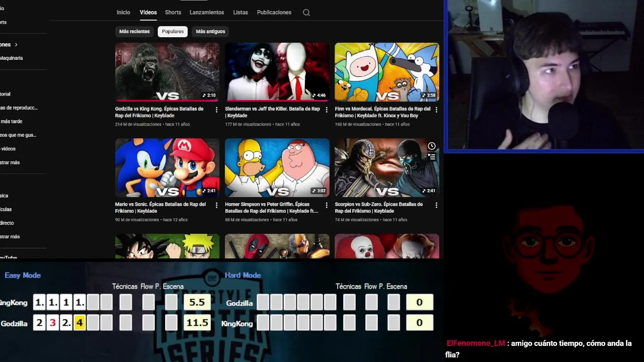Open liked videos sidebar item

point(18,135)
